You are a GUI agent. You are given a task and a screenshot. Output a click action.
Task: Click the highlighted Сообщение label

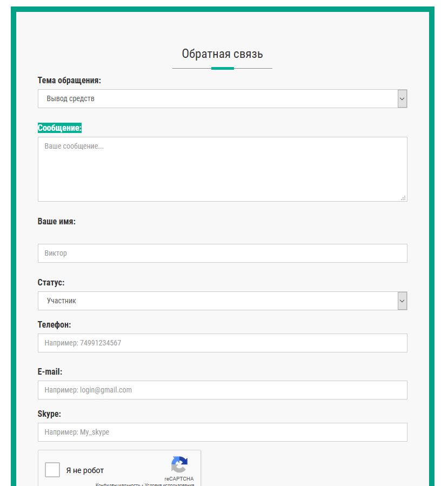[59, 128]
